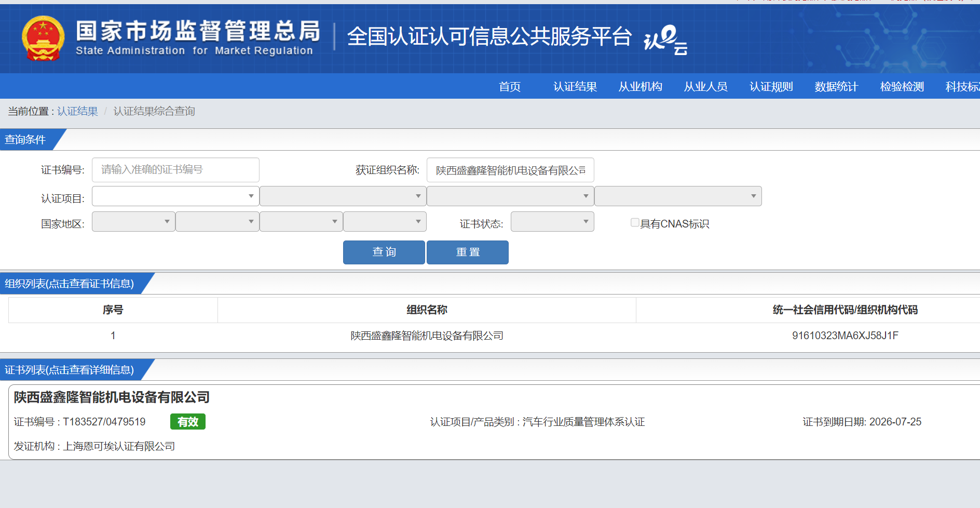Screen dimensions: 980x508
Task: Open the 证书状态 dropdown
Action: (552, 222)
